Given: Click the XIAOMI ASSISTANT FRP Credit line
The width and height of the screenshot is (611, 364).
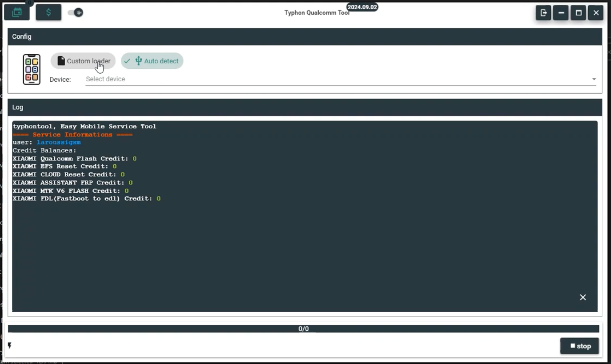Looking at the screenshot, I should point(72,182).
